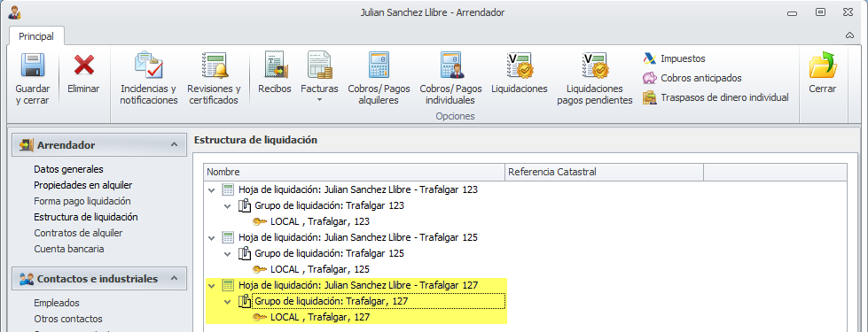Sort by Referencia Catastral column header
The width and height of the screenshot is (868, 332).
click(x=604, y=172)
